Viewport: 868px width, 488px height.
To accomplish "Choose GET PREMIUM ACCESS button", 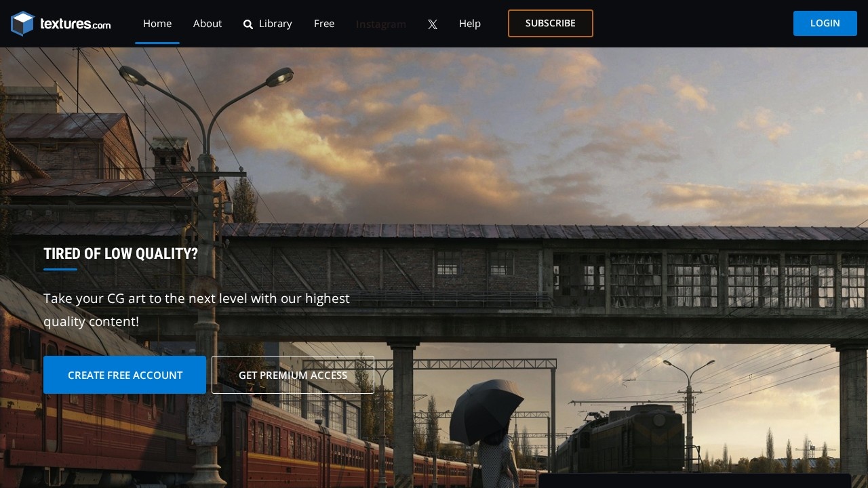I will click(293, 375).
